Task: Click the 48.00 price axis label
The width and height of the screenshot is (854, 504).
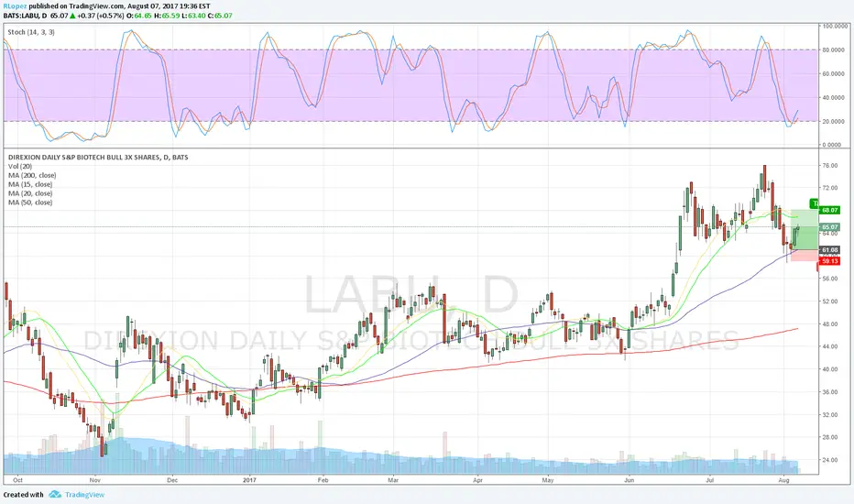Action: tap(830, 324)
